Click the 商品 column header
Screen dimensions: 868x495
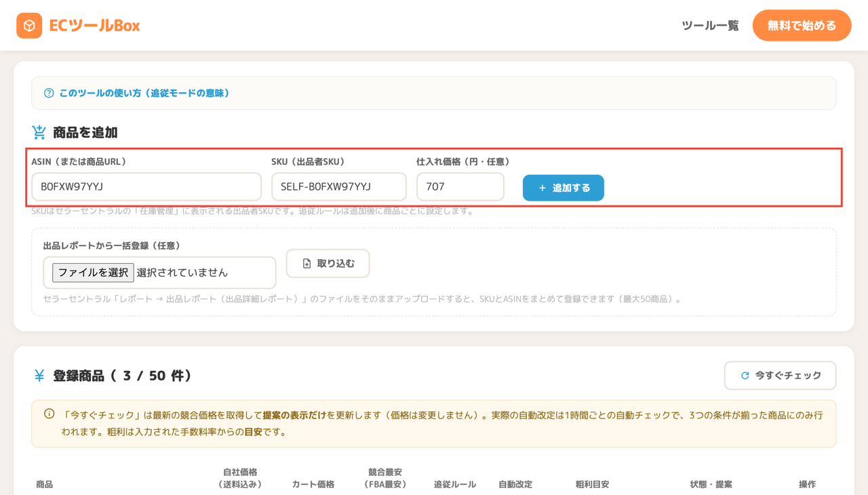[x=45, y=484]
